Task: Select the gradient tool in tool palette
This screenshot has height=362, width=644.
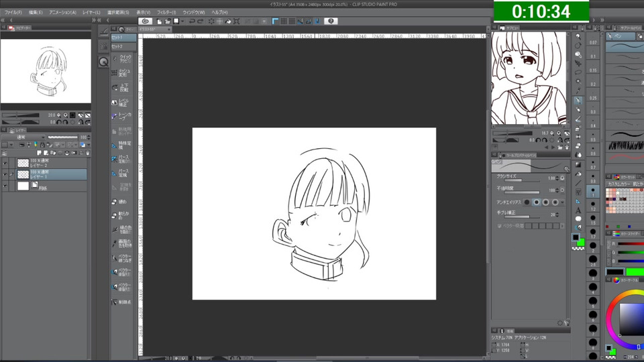Action: tap(578, 165)
